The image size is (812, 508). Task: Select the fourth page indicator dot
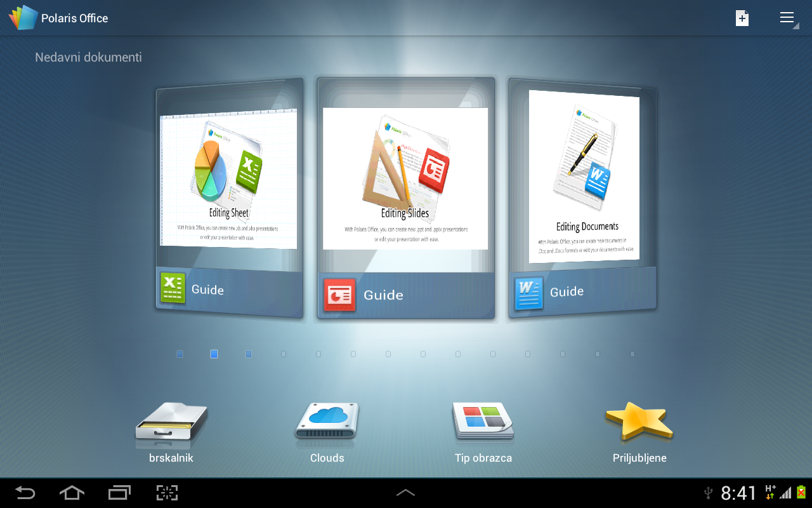pos(284,354)
